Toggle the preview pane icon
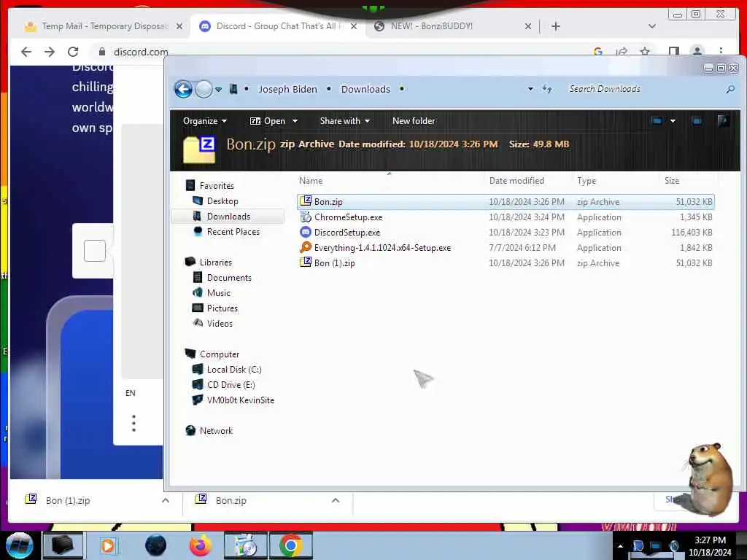The height and width of the screenshot is (560, 747). pos(697,121)
